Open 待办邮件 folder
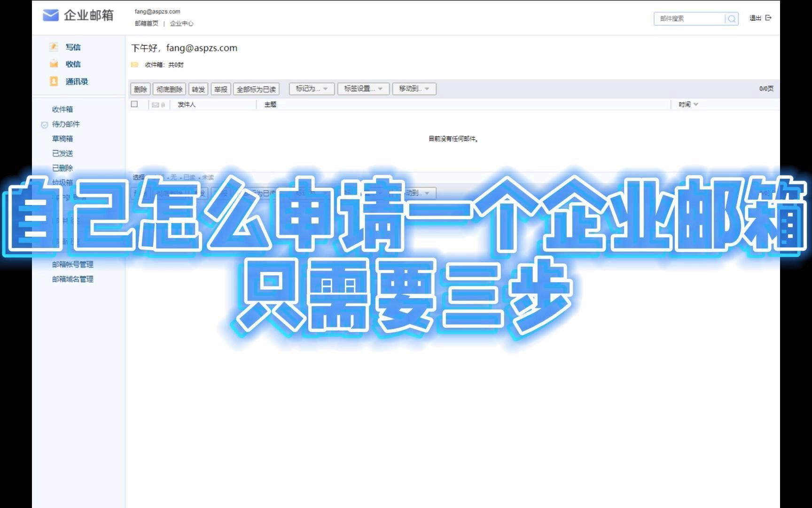The image size is (812, 508). point(66,124)
